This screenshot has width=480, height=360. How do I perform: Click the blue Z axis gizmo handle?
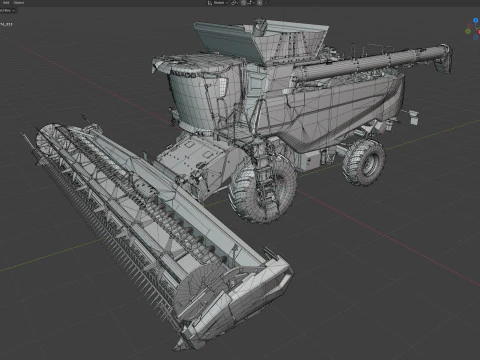[x=476, y=20]
